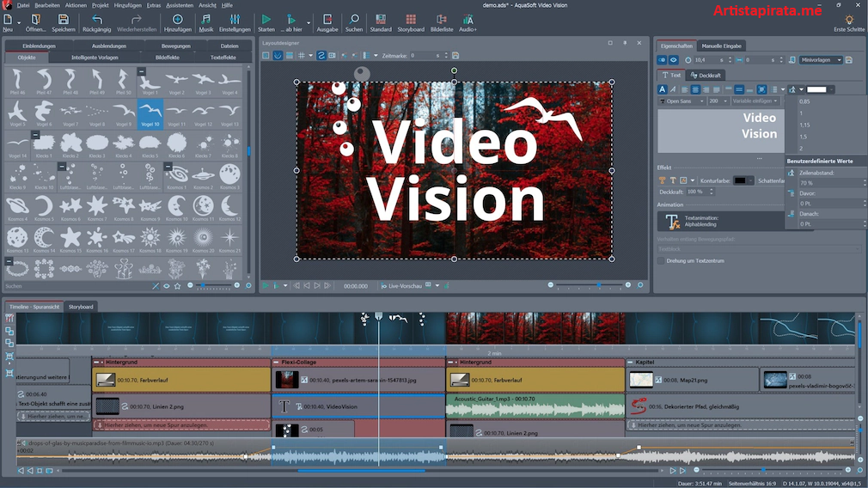Undo last action with Rückgängig
Screen dimensions: 868x488
97,22
